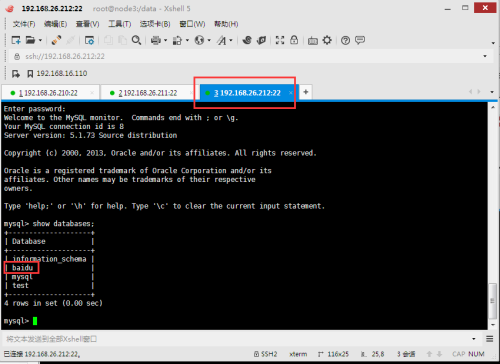Open Options via the gear icon
This screenshot has height=364, width=500.
click(x=327, y=40)
